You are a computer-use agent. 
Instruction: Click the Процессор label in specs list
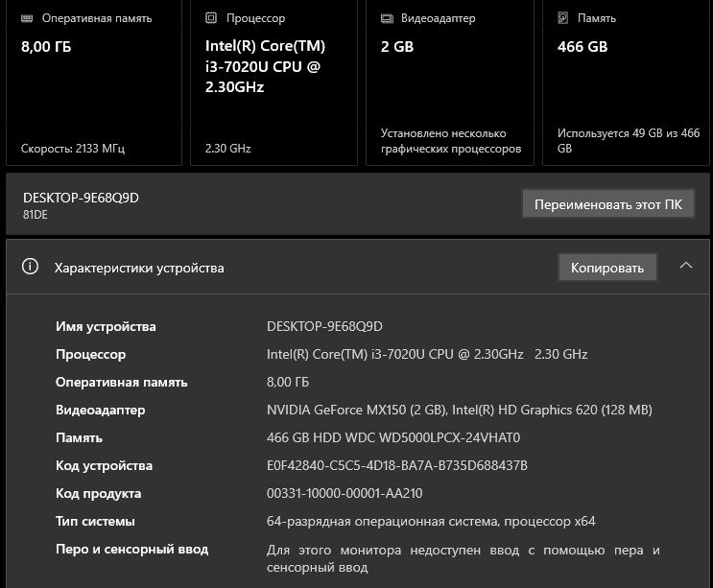[x=90, y=355]
